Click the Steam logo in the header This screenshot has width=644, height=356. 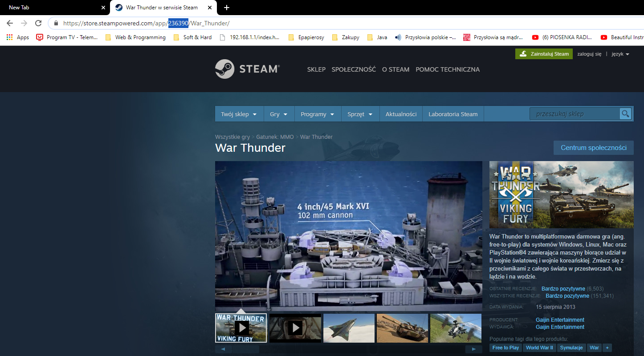click(x=247, y=69)
